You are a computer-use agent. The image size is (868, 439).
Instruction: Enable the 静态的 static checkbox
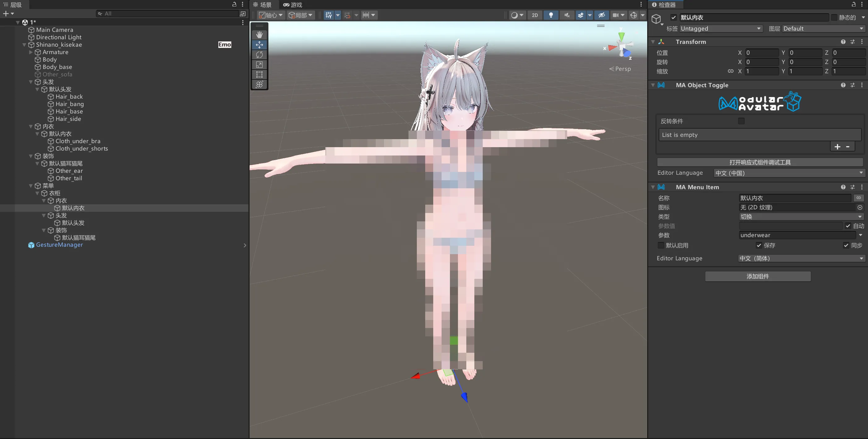(834, 18)
